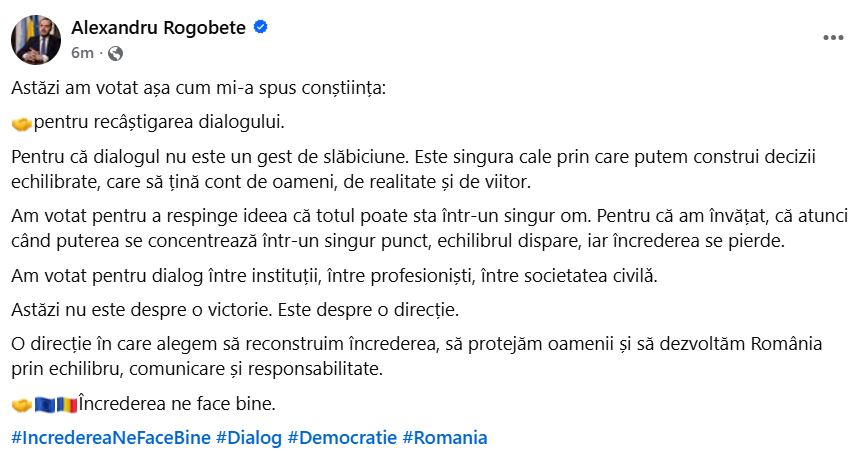The image size is (865, 451).
Task: Click the paragraph starting 'Am votat pentru a respinge'
Action: click(x=429, y=228)
